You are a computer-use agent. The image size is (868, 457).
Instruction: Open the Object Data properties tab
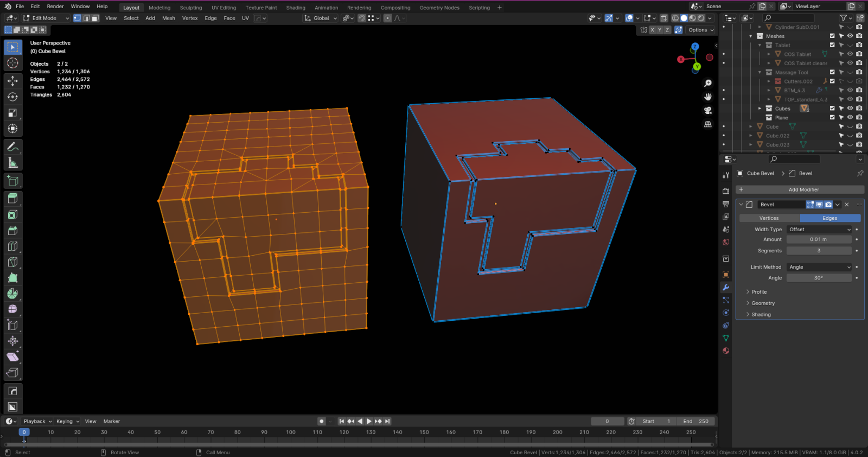point(726,338)
